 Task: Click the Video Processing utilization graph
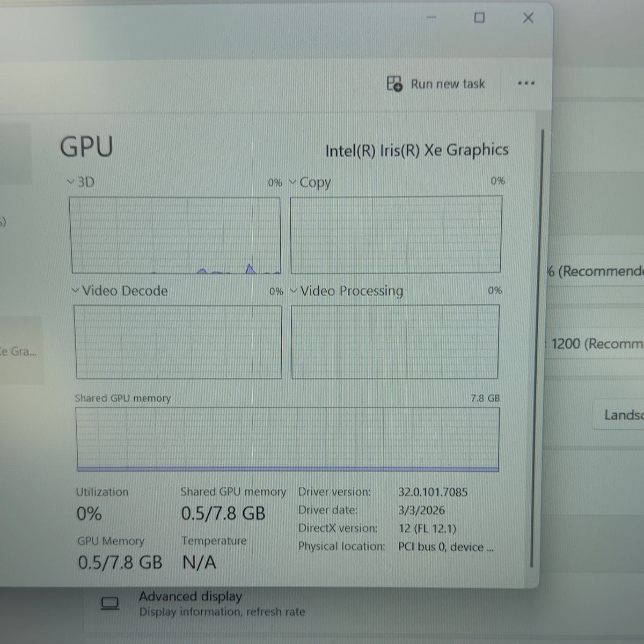(395, 341)
